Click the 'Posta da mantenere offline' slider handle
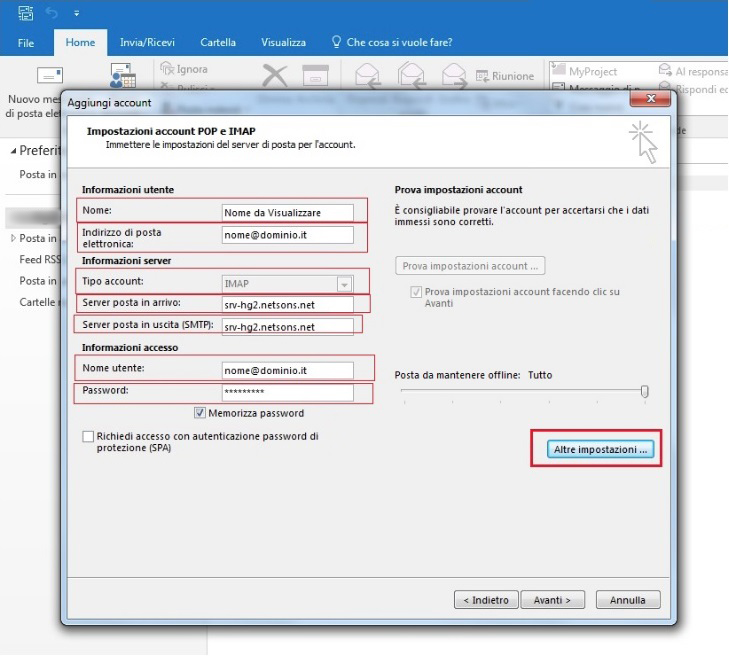Viewport: 729px width, 659px height. point(645,391)
